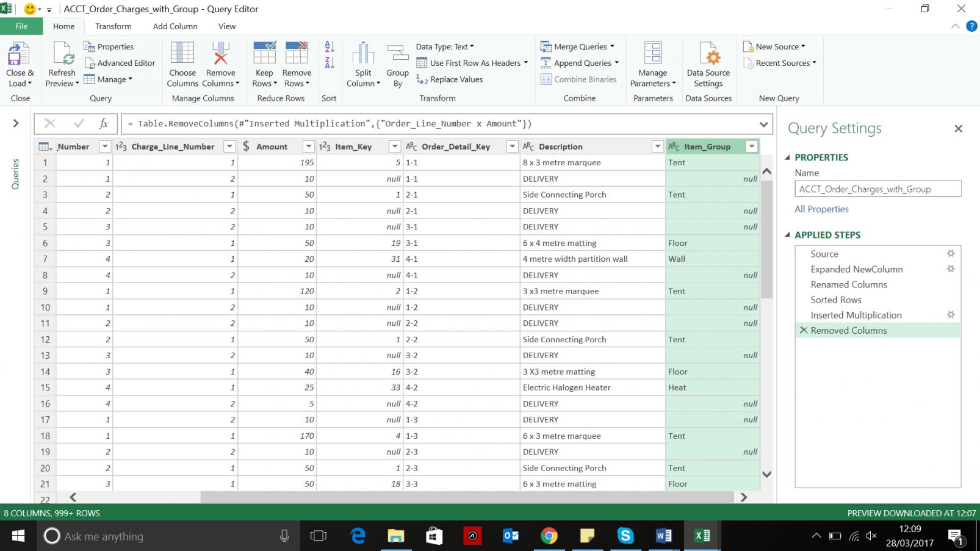
Task: Open the Append Queries dropdown
Action: coord(580,63)
